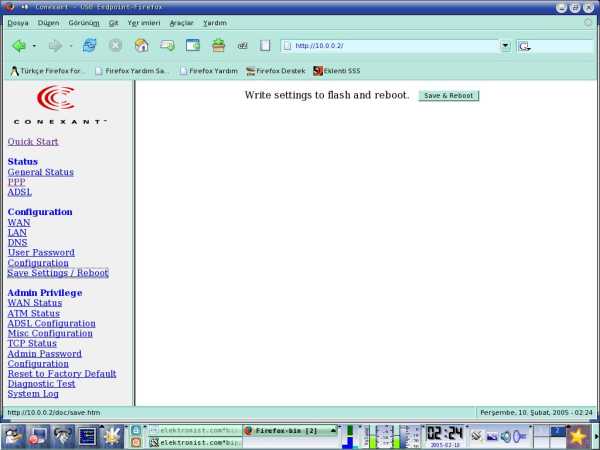Open the Back button history dropdown arrow
Screen dimensions: 600x450
click(x=34, y=46)
